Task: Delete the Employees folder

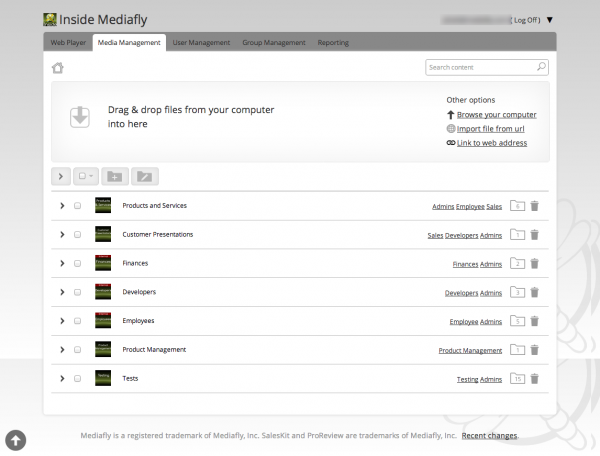Action: click(535, 321)
